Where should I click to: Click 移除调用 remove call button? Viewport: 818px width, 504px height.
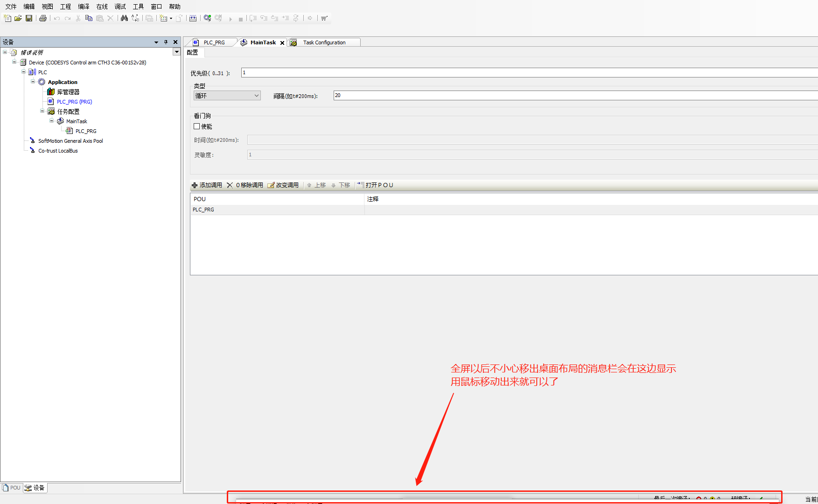[x=245, y=185]
